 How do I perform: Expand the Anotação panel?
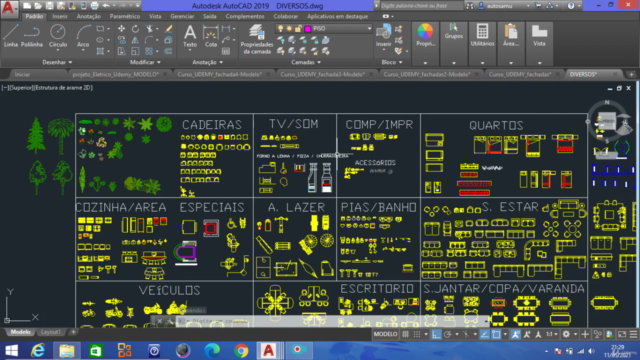click(207, 62)
